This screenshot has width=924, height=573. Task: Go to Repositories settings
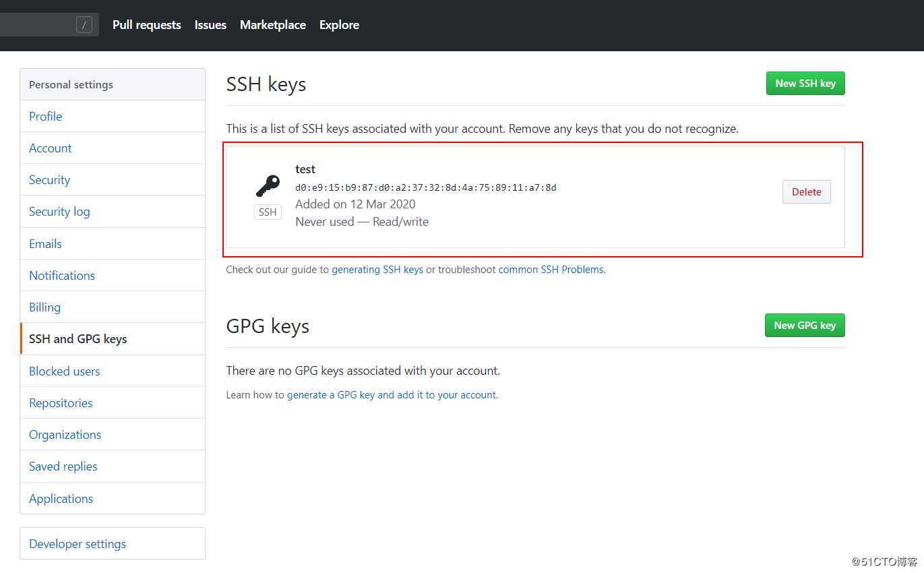[113, 402]
